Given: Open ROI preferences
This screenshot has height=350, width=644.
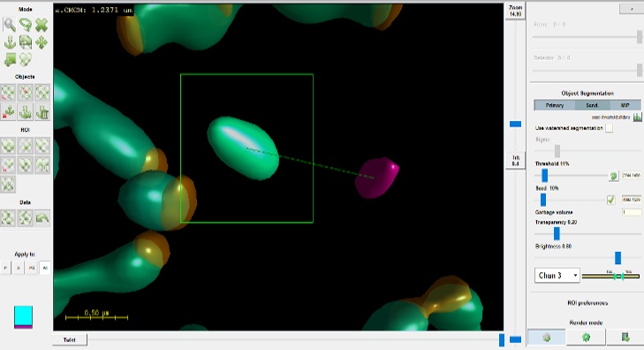Looking at the screenshot, I should coord(587,303).
